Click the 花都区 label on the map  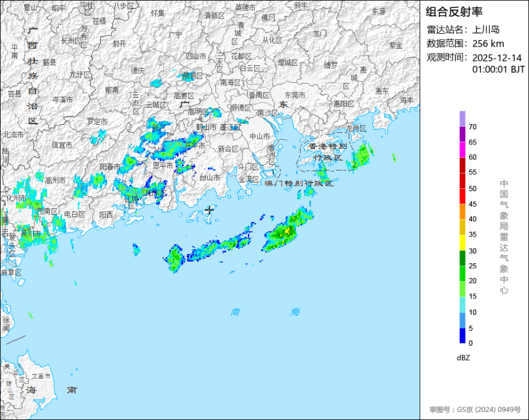tap(241, 57)
